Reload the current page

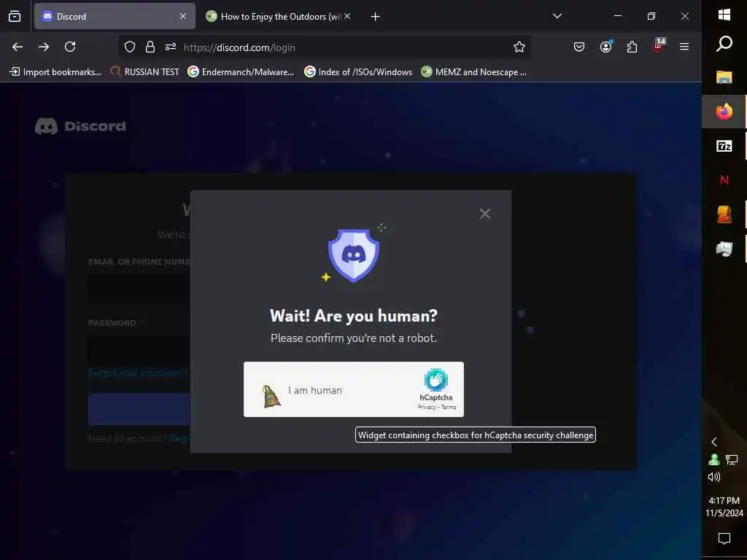(x=70, y=47)
